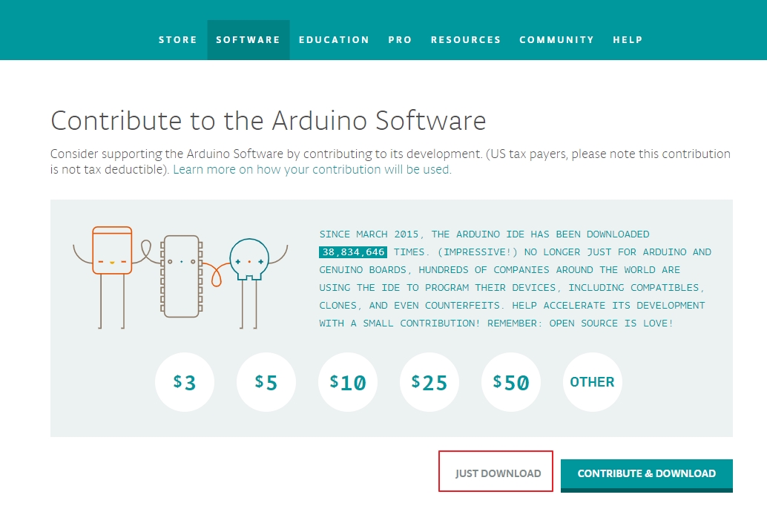This screenshot has width=767, height=532.
Task: Click 'SINCE MARCH 2015' text line
Action: point(484,234)
